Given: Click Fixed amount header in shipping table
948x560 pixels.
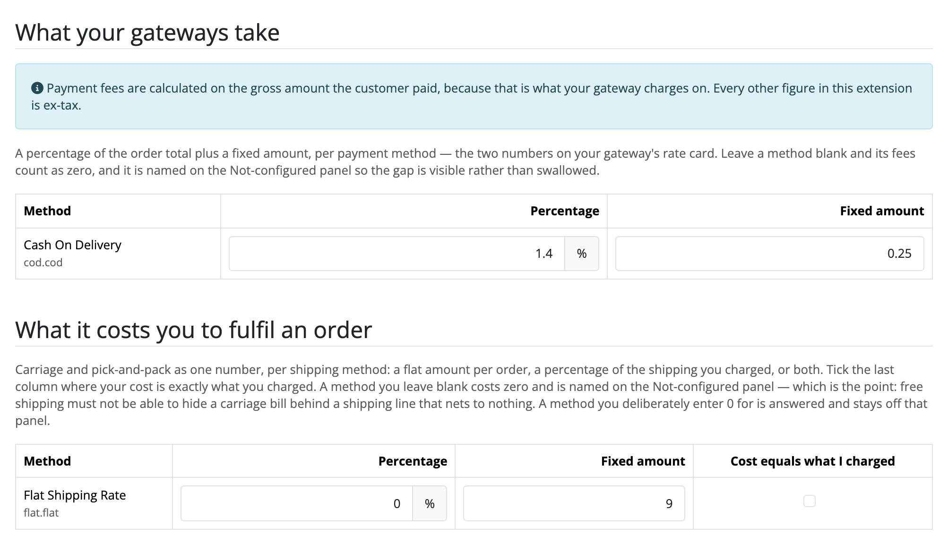Looking at the screenshot, I should tap(643, 461).
